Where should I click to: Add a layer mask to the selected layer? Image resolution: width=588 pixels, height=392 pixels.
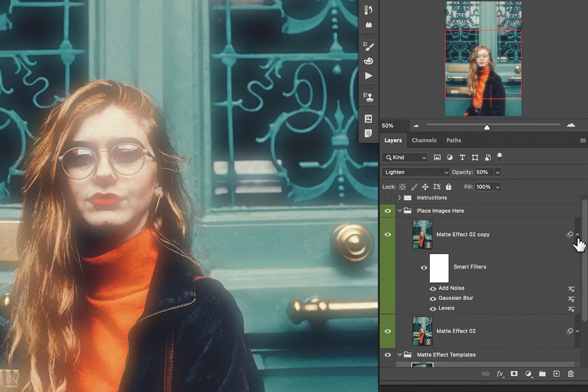tap(514, 373)
